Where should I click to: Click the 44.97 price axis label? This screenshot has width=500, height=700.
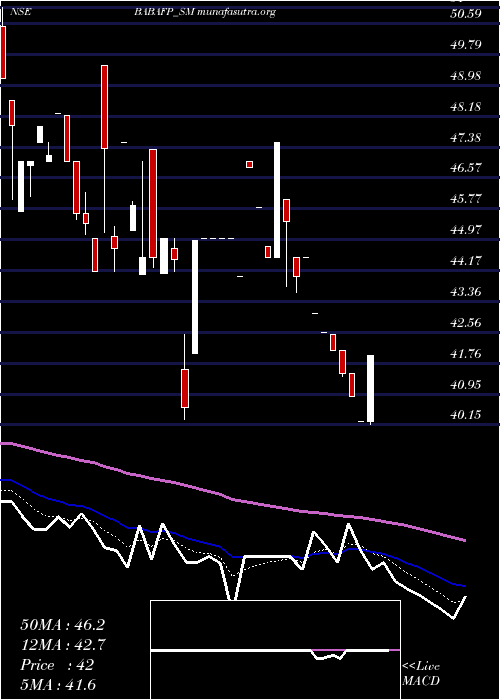point(466,230)
